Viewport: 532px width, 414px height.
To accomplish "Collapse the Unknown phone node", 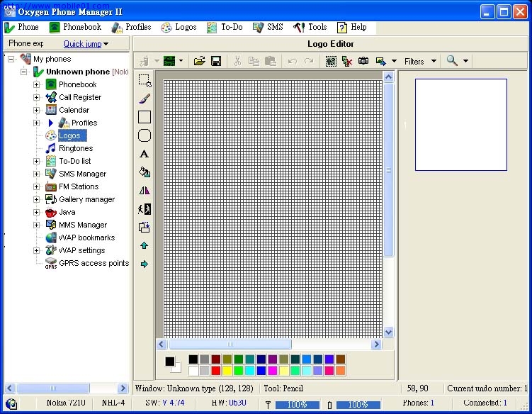I will click(23, 72).
